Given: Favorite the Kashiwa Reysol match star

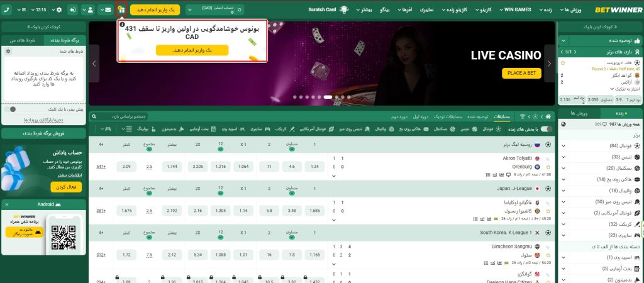Looking at the screenshot, I should (x=548, y=211).
